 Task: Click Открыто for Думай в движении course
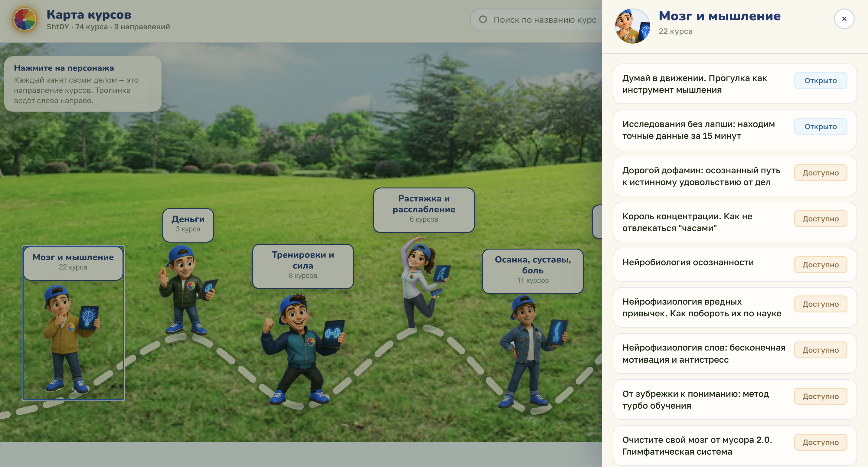pos(821,80)
